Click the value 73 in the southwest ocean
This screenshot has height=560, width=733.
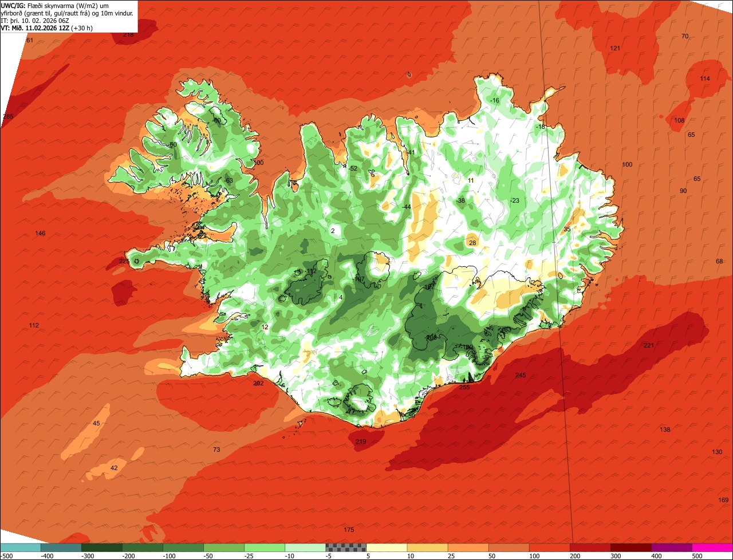tap(216, 449)
